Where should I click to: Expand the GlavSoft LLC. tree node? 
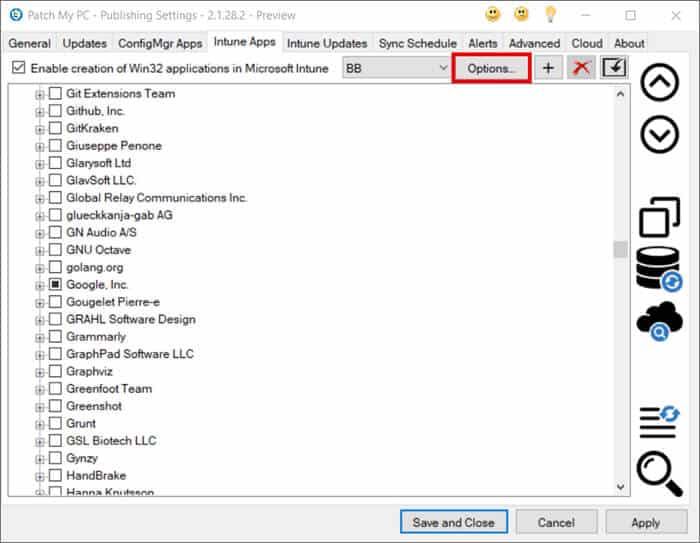[40, 182]
